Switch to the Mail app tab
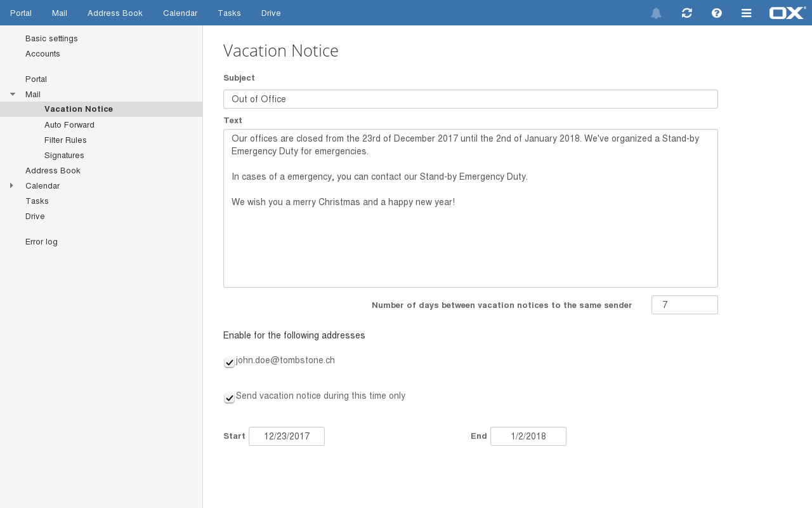 [60, 13]
